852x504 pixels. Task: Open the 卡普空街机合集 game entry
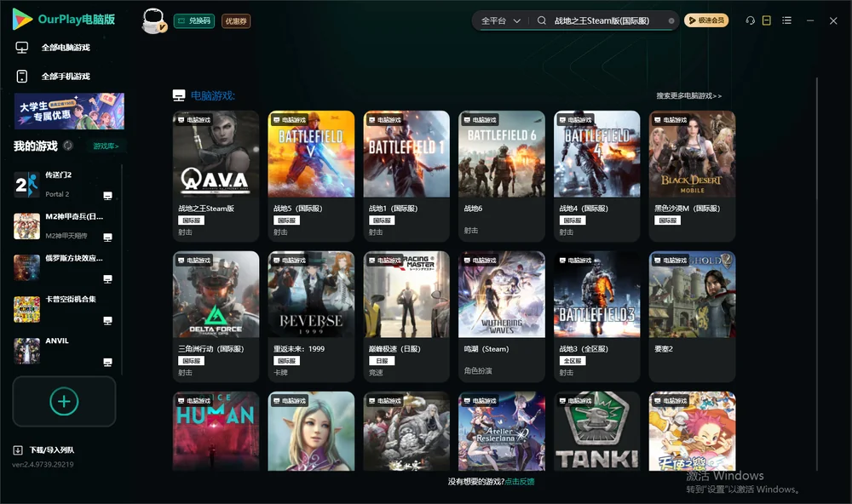tap(64, 310)
